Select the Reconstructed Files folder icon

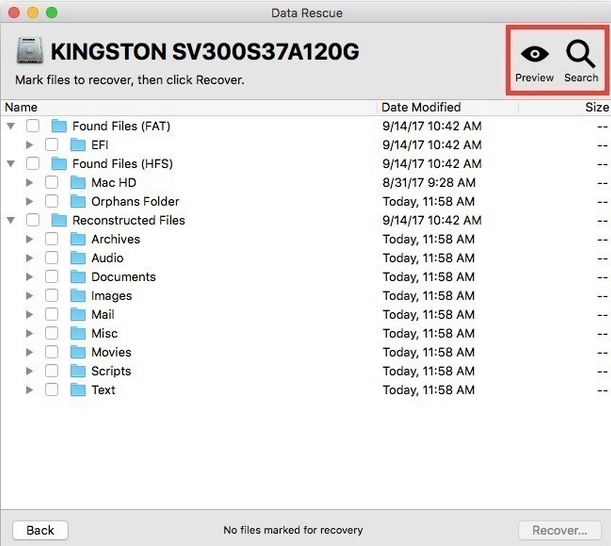click(x=59, y=220)
